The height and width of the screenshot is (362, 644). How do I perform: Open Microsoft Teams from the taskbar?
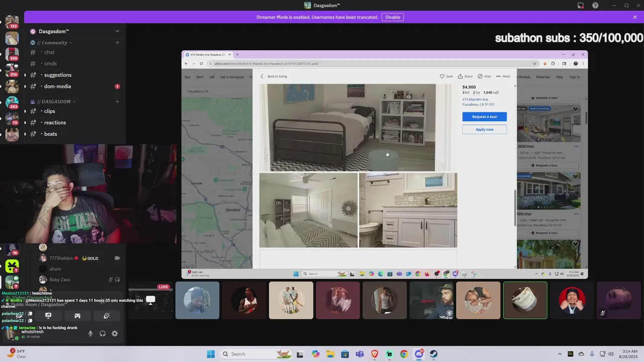(x=360, y=354)
